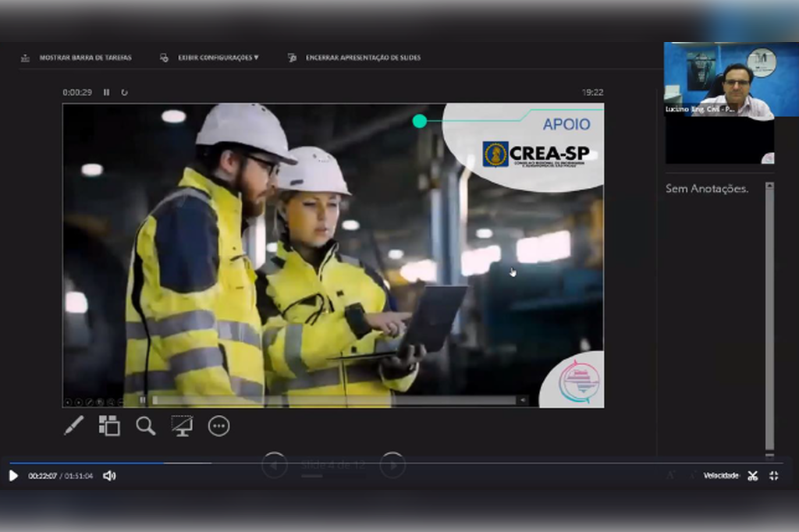
Task: Enter fullscreen video mode
Action: (774, 476)
